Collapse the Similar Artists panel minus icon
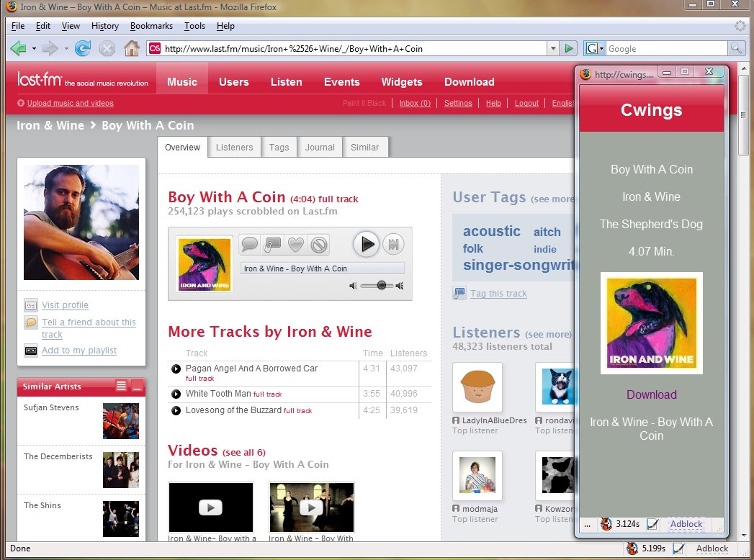The image size is (754, 560). pos(137,386)
